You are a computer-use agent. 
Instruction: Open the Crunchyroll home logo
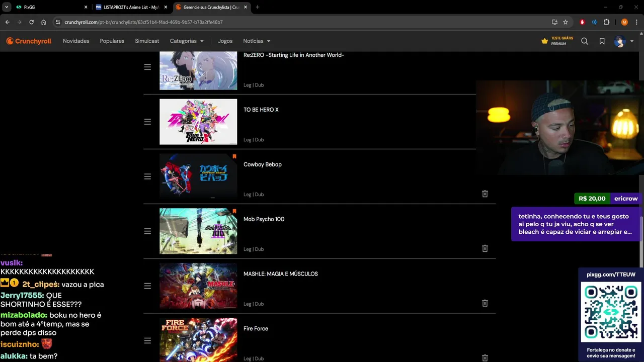[29, 41]
